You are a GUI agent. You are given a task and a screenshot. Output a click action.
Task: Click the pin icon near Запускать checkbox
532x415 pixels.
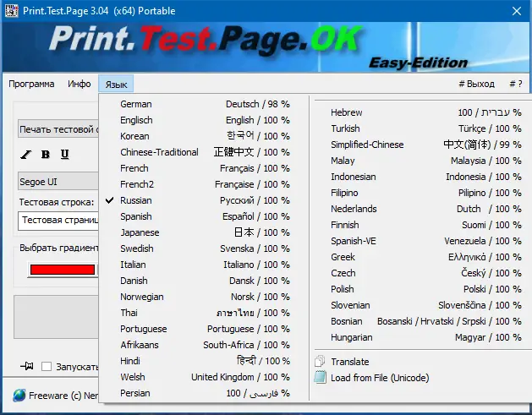click(x=27, y=366)
